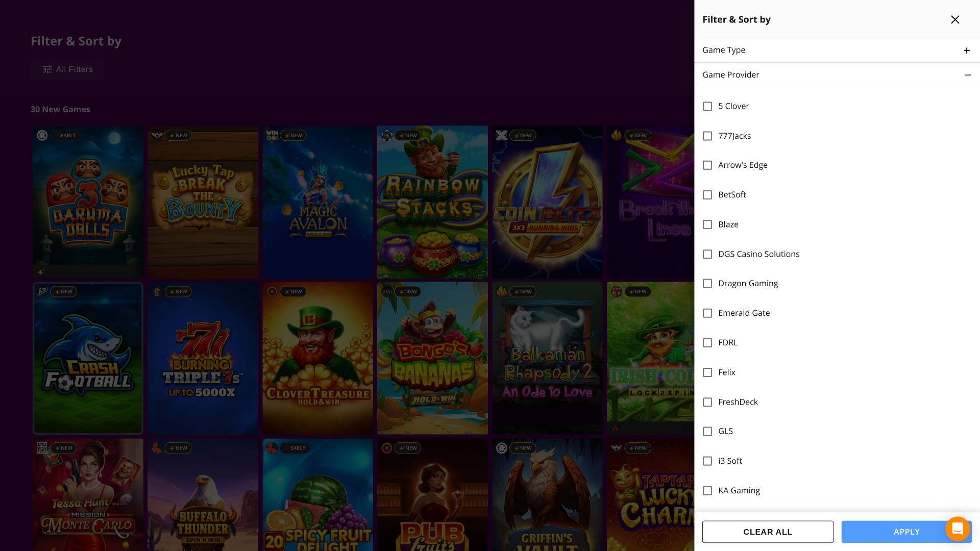Image resolution: width=980 pixels, height=551 pixels.
Task: Close the Filter & Sort by panel
Action: [x=955, y=19]
